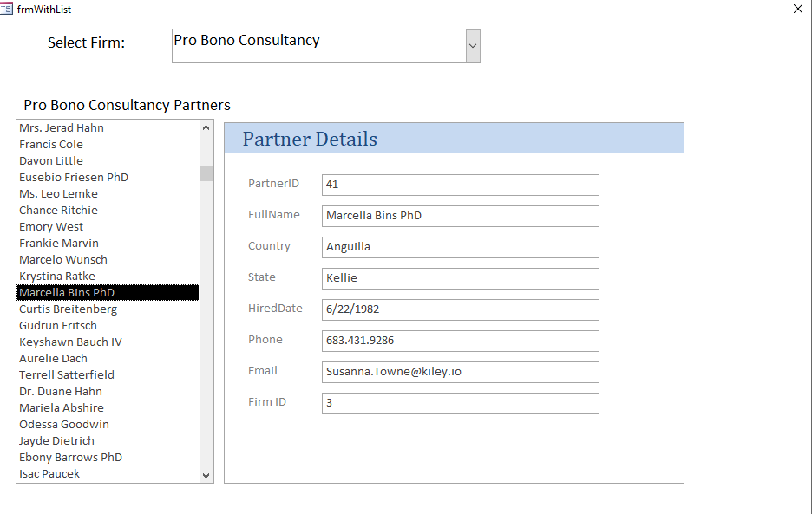Viewport: 812px width, 514px height.
Task: Click the partners list scrollbar thumb
Action: (206, 173)
